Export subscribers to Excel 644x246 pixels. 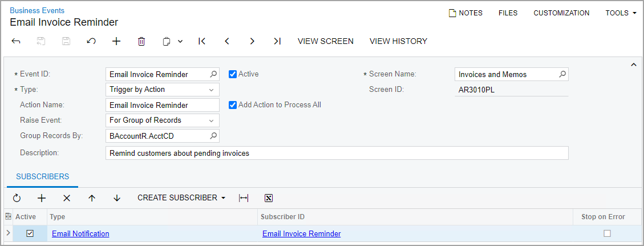pyautogui.click(x=269, y=198)
